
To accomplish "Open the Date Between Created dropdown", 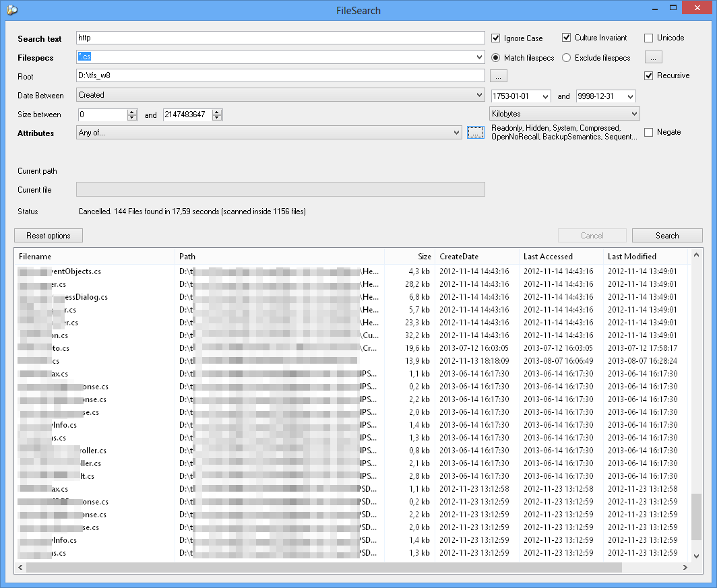I will tap(479, 95).
